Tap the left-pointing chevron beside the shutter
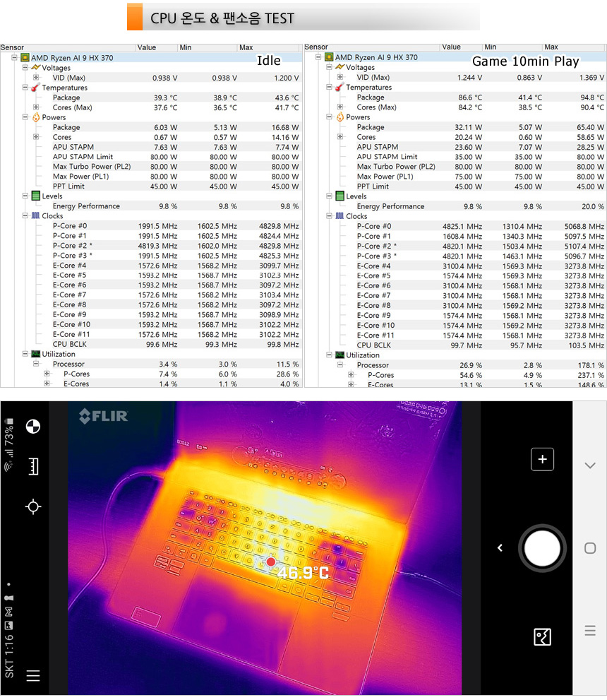Screen dimensions: 607x700 coord(500,548)
